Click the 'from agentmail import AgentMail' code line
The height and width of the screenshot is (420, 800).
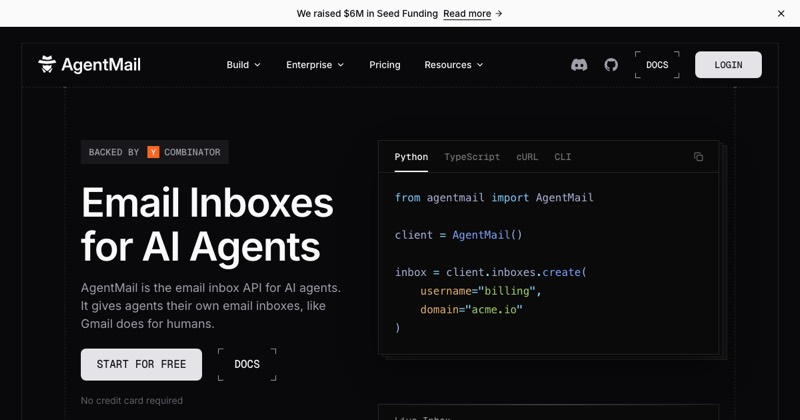494,197
